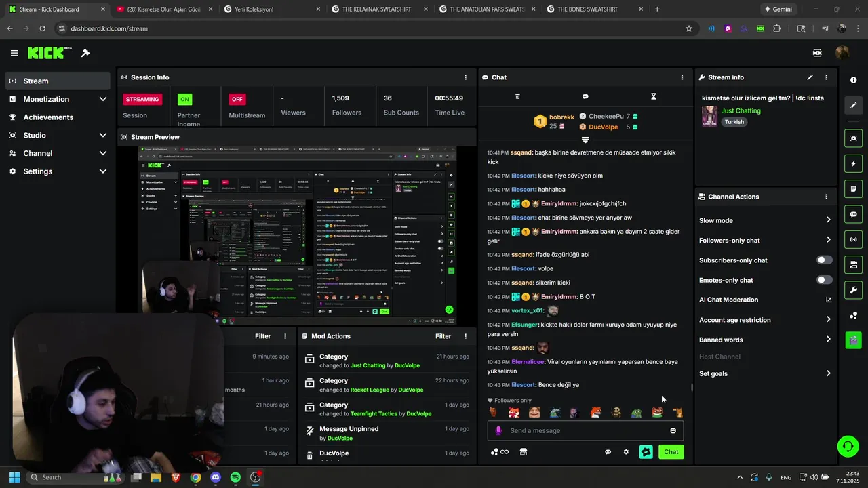Click the speech bubble icon in chat header
Image resolution: width=868 pixels, height=488 pixels.
click(x=585, y=96)
